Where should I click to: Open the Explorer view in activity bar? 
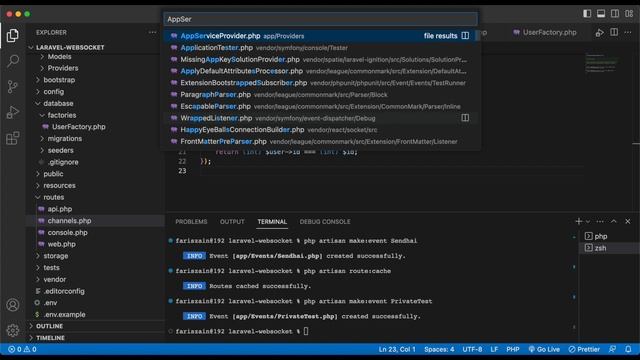pos(13,36)
